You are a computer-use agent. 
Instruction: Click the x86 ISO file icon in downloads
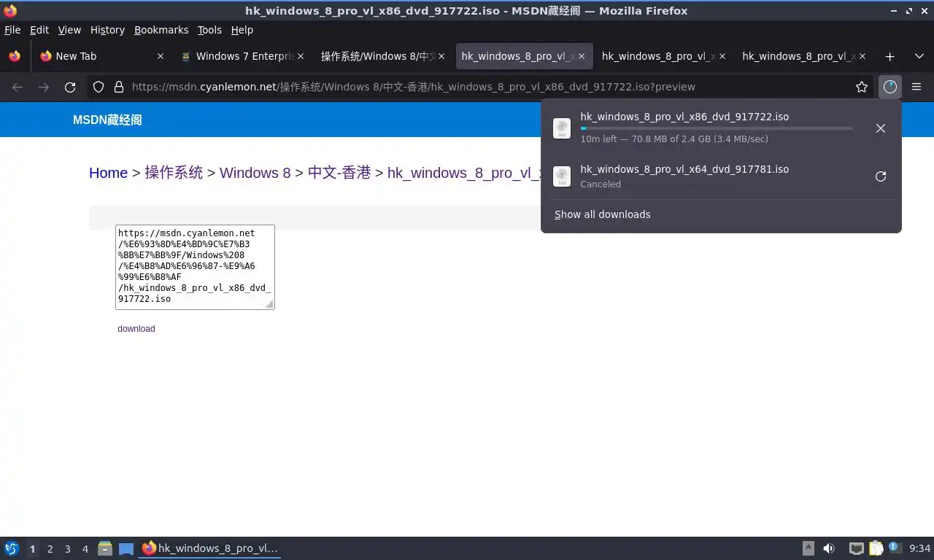coord(562,128)
